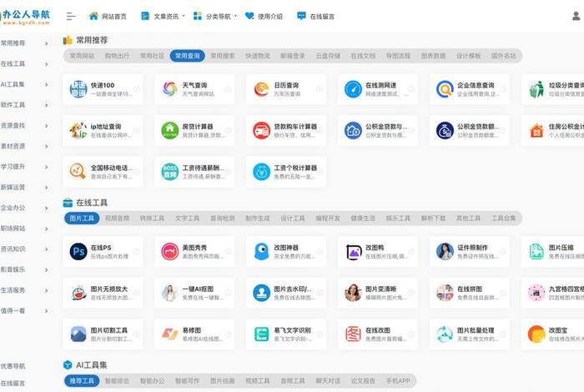Open the 快递100 site icon
Screen dimensions: 584x392
[78, 88]
